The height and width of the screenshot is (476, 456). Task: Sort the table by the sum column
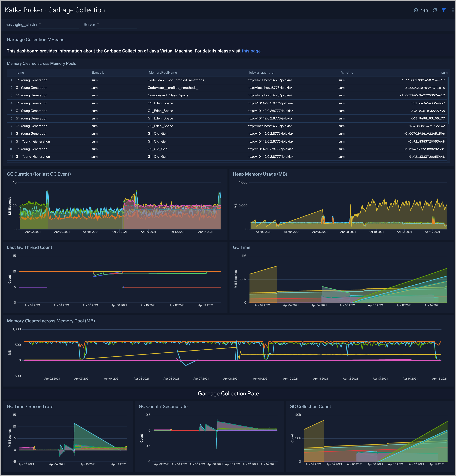[444, 72]
